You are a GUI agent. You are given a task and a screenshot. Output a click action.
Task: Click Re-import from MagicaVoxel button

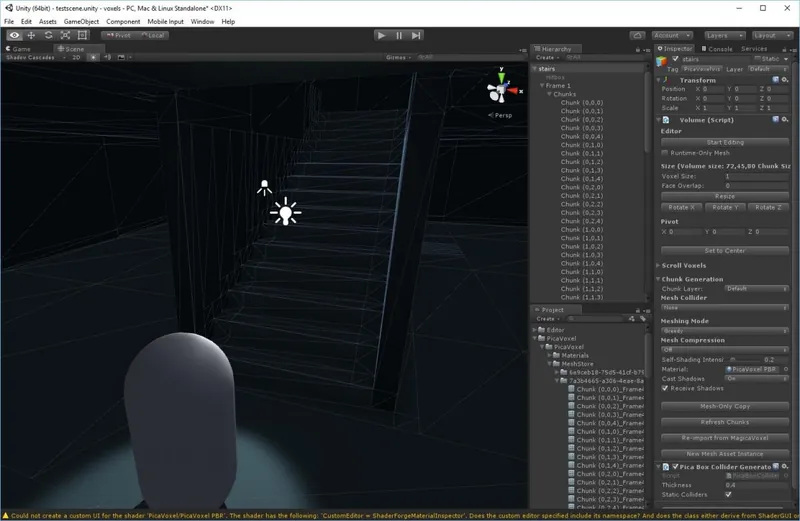point(725,438)
